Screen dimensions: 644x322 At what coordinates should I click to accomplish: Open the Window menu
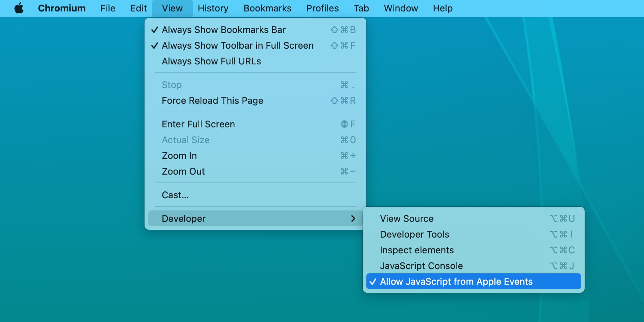(x=401, y=8)
